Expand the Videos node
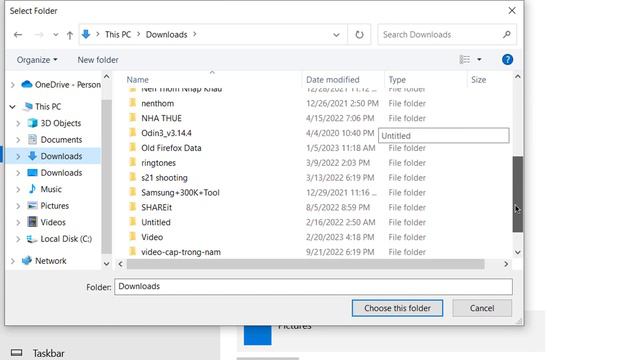This screenshot has height=360, width=640. coord(18,223)
